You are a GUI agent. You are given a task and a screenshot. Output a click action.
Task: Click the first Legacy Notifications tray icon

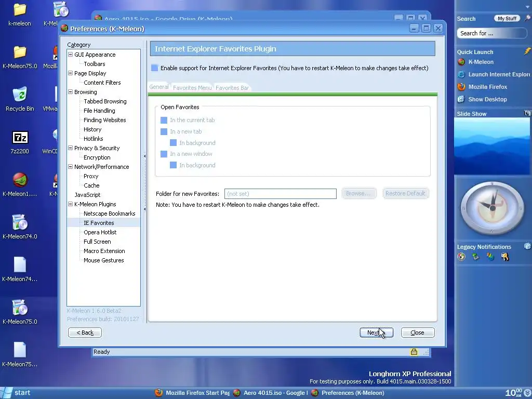pyautogui.click(x=461, y=257)
